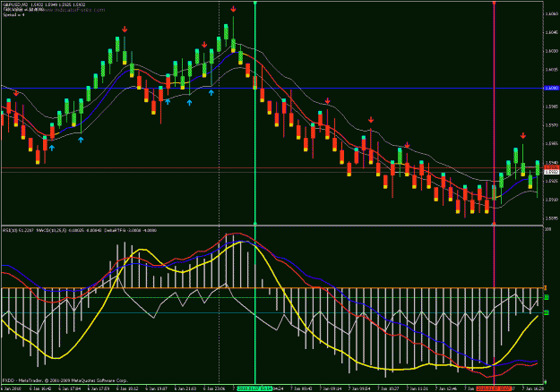The image size is (560, 392).
Task: Select the green vertical line's top handle
Action: point(255,3)
